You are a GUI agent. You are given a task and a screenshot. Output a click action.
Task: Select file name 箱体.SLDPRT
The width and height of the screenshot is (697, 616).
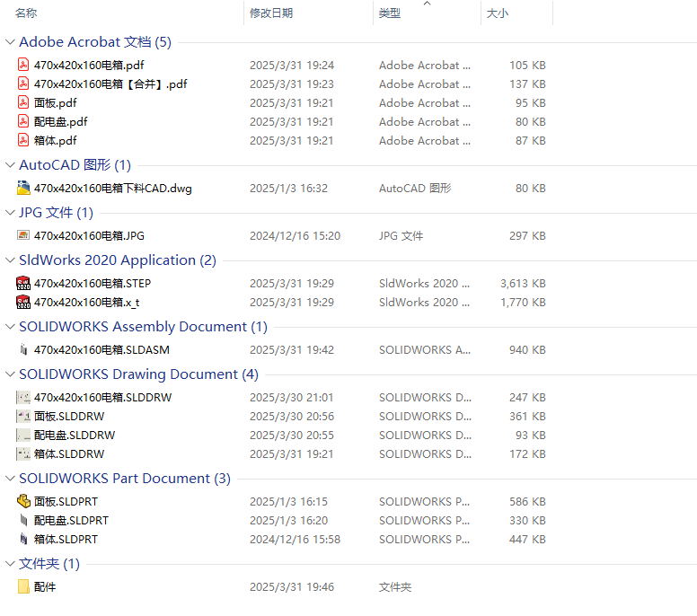pyautogui.click(x=66, y=539)
